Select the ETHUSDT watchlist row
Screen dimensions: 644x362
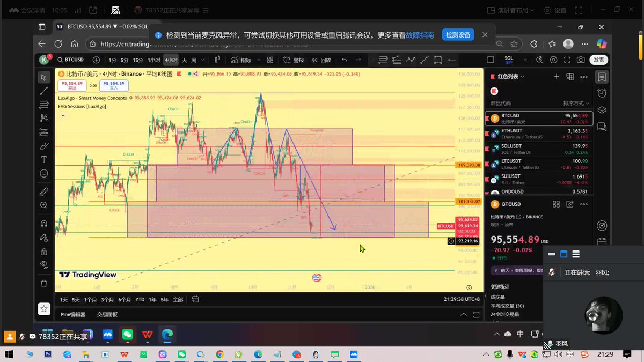tap(538, 133)
